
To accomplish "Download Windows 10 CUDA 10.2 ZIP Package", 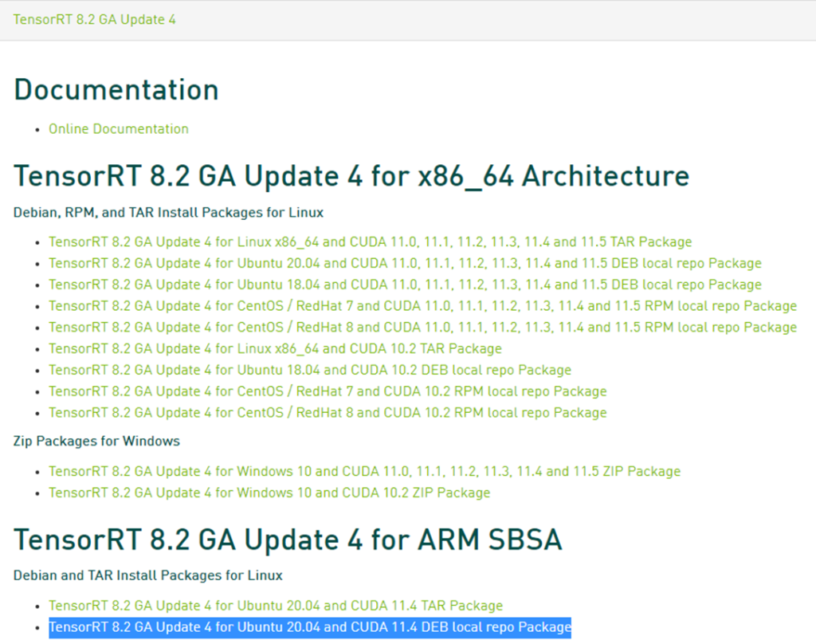I will pyautogui.click(x=269, y=493).
